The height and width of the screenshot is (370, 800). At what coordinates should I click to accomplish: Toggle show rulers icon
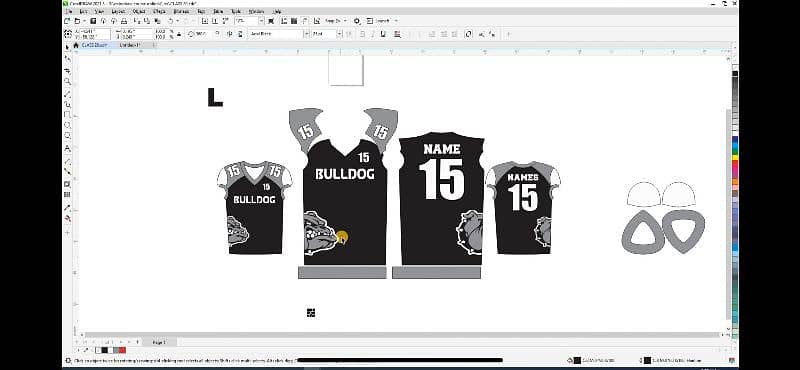285,21
